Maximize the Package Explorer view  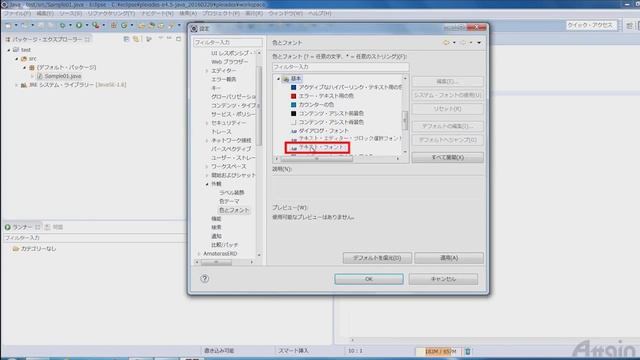[x=178, y=39]
